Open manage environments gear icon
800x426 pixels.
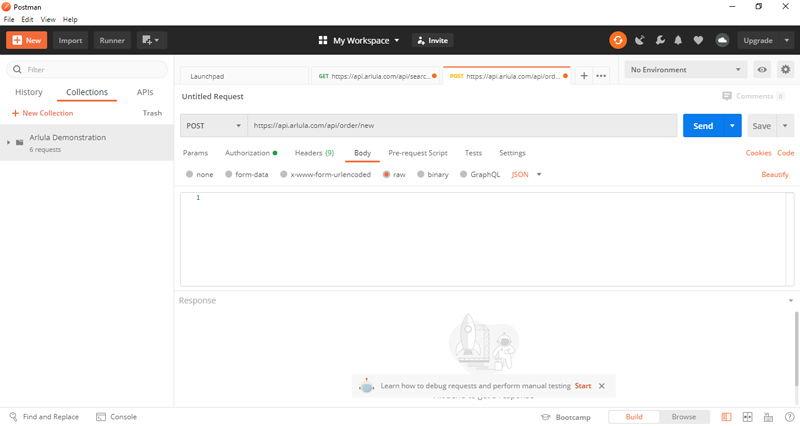[785, 69]
